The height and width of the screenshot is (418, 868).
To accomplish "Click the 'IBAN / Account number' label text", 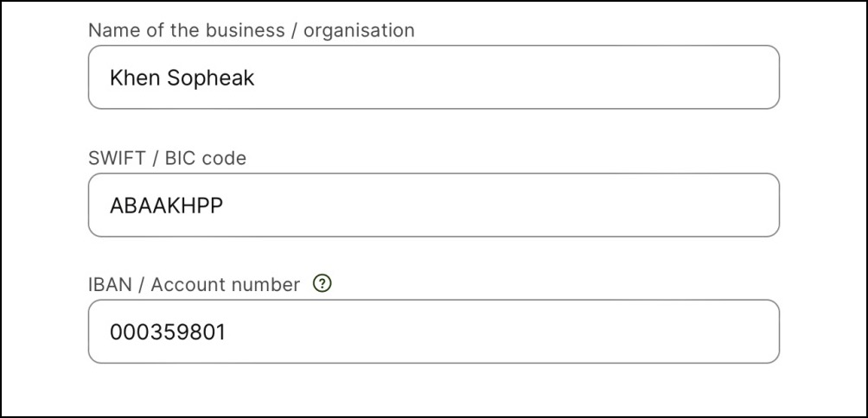I will [x=194, y=284].
